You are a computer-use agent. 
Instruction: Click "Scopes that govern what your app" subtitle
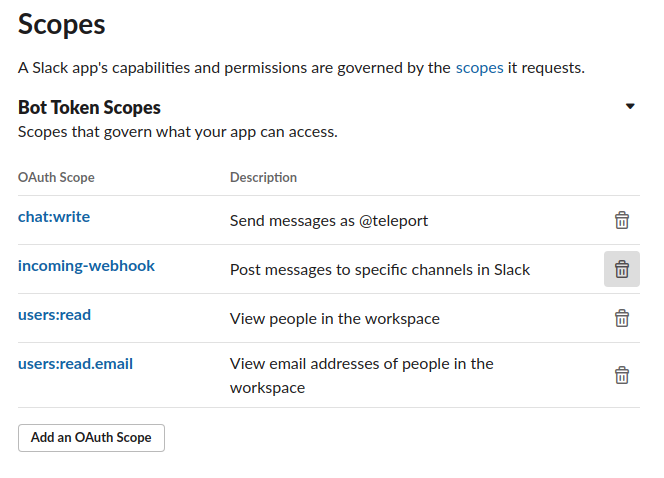[177, 132]
